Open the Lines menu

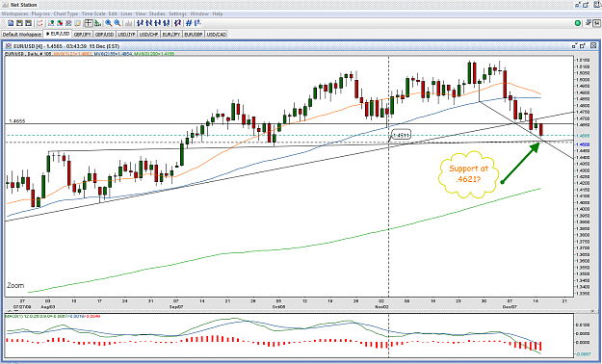coord(127,13)
